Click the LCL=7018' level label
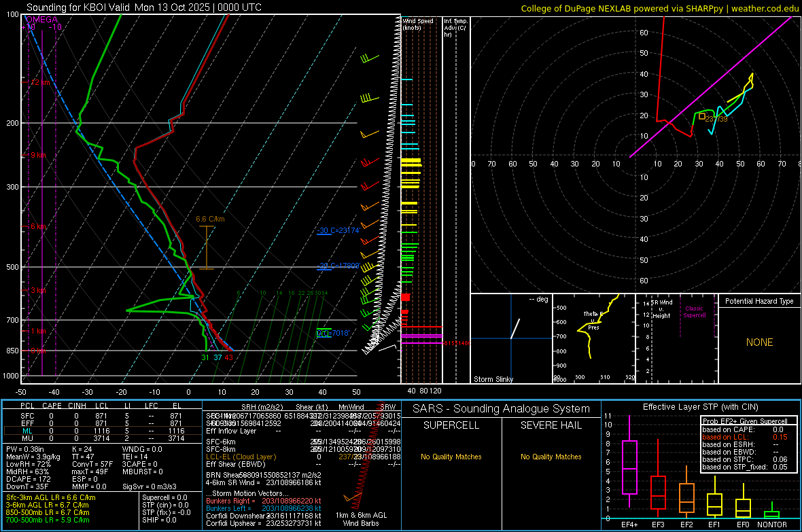 (333, 333)
